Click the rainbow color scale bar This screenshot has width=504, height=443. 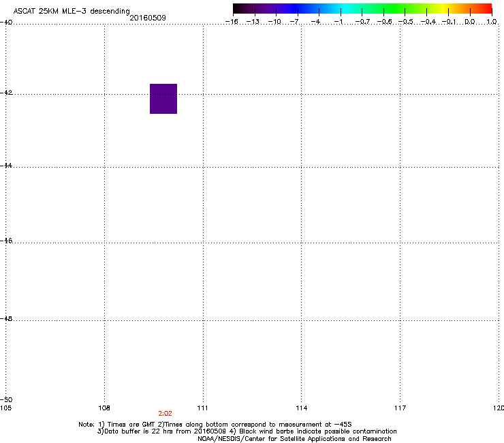click(x=362, y=8)
